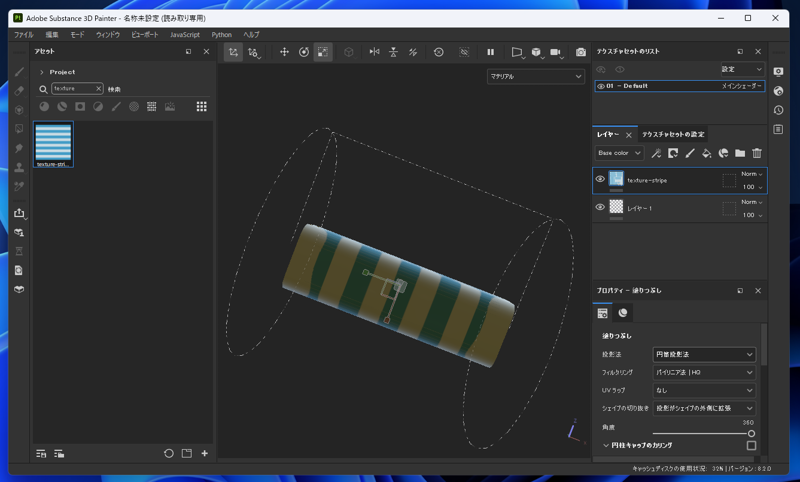Screen dimensions: 800x482
Task: Click the camera screenshot icon in toolbar
Action: (581, 52)
